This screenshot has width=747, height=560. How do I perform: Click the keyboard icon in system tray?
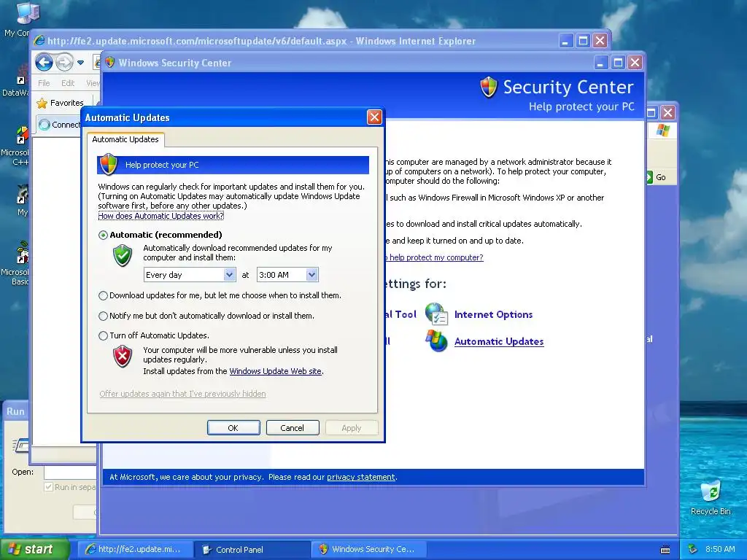coord(665,550)
